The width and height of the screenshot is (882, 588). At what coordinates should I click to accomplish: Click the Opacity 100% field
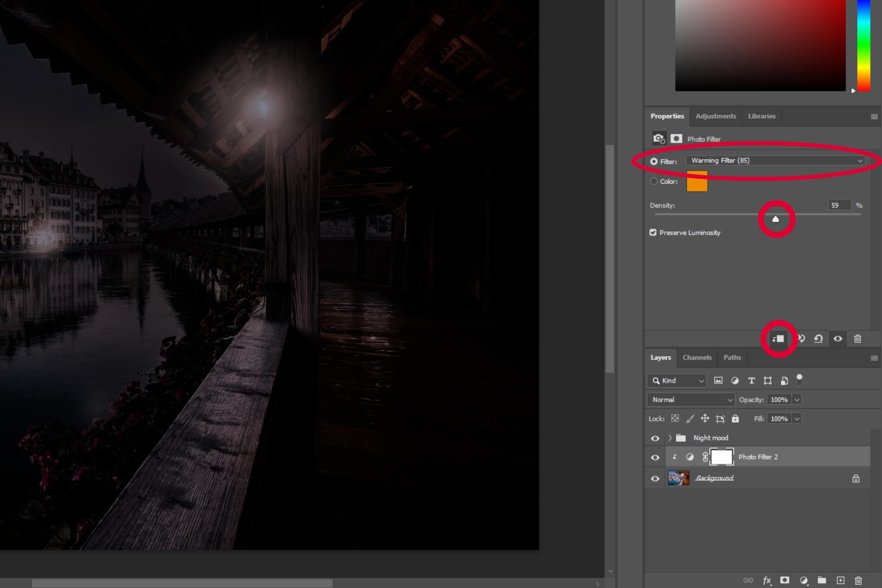[779, 400]
